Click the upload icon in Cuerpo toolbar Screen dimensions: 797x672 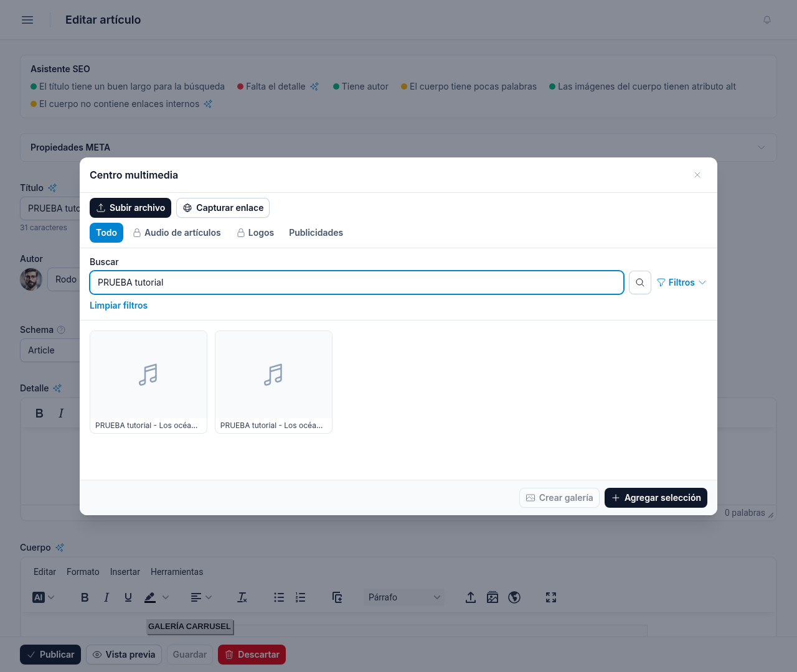point(471,597)
